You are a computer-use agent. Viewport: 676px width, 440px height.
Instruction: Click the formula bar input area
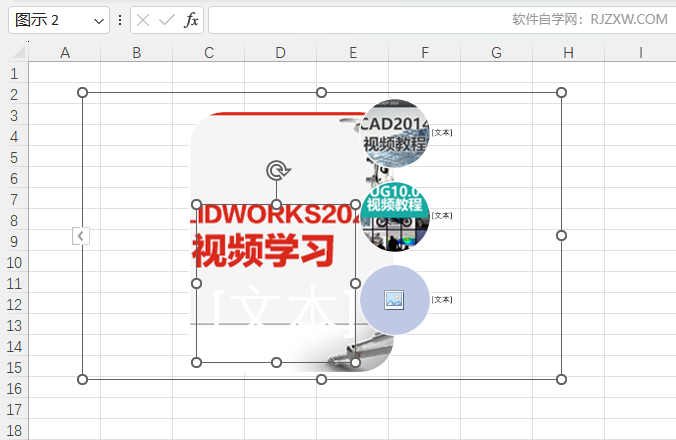[x=442, y=20]
